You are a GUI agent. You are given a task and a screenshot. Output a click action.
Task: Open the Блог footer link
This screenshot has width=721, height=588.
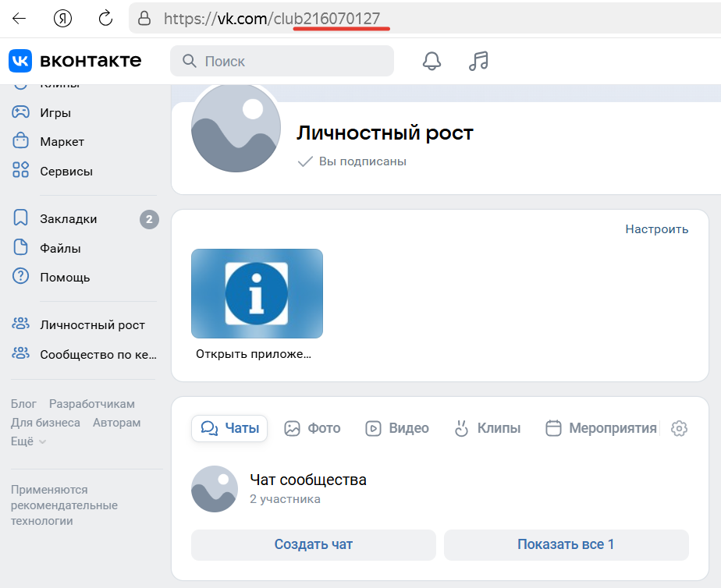pyautogui.click(x=23, y=404)
